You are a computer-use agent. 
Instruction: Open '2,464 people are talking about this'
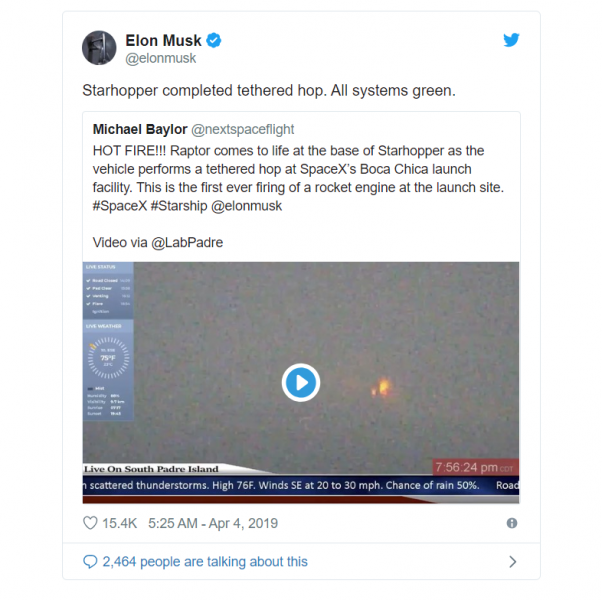pyautogui.click(x=205, y=562)
